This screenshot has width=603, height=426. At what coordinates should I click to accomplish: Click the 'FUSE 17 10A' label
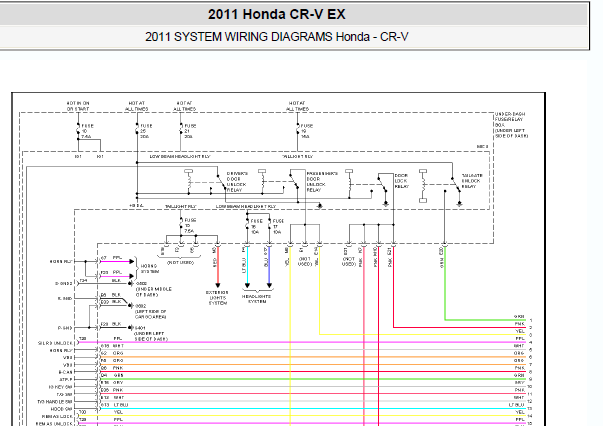278,226
